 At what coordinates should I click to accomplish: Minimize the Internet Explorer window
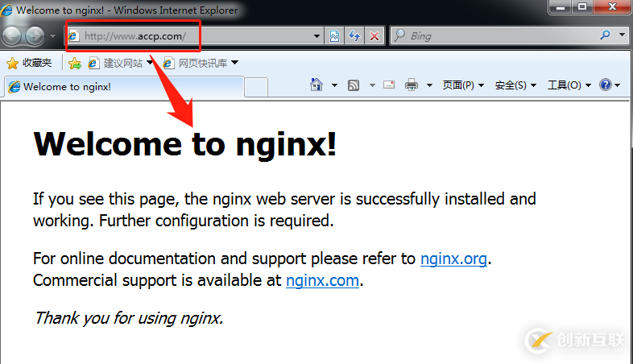click(x=560, y=7)
